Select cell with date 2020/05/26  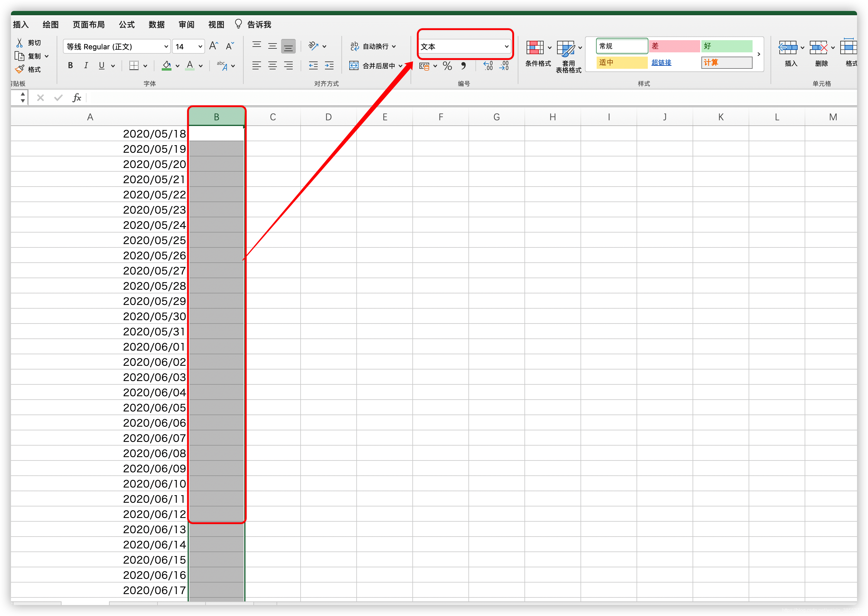(x=99, y=255)
